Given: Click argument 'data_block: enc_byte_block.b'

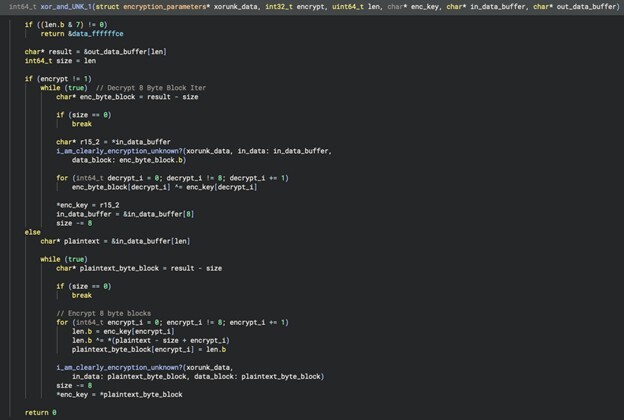Looking at the screenshot, I should (127, 160).
